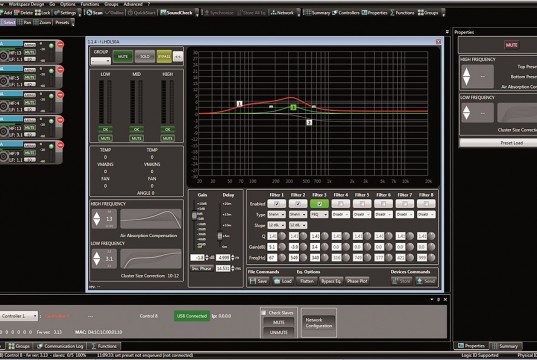Mute the HIGH band
This screenshot has width=537, height=360.
tap(167, 138)
